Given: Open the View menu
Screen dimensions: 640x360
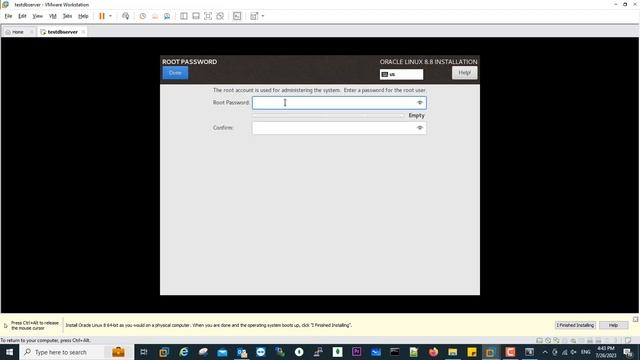Looking at the screenshot, I should [x=38, y=16].
